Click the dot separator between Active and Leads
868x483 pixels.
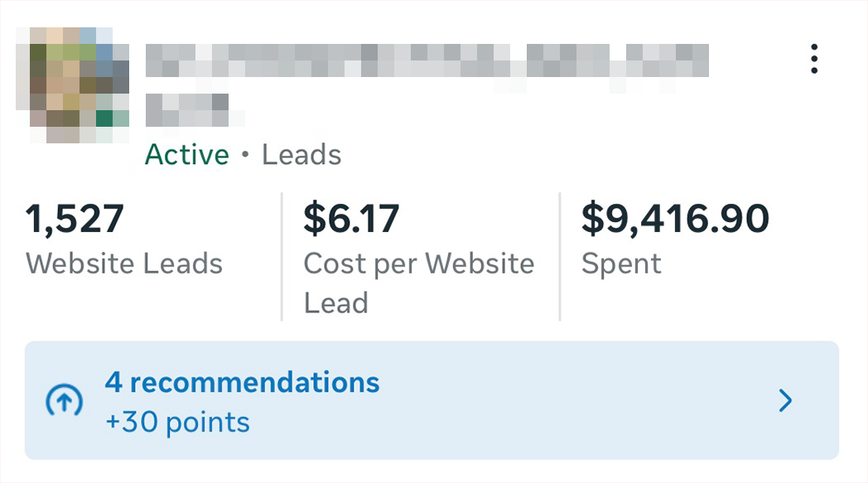coord(245,156)
